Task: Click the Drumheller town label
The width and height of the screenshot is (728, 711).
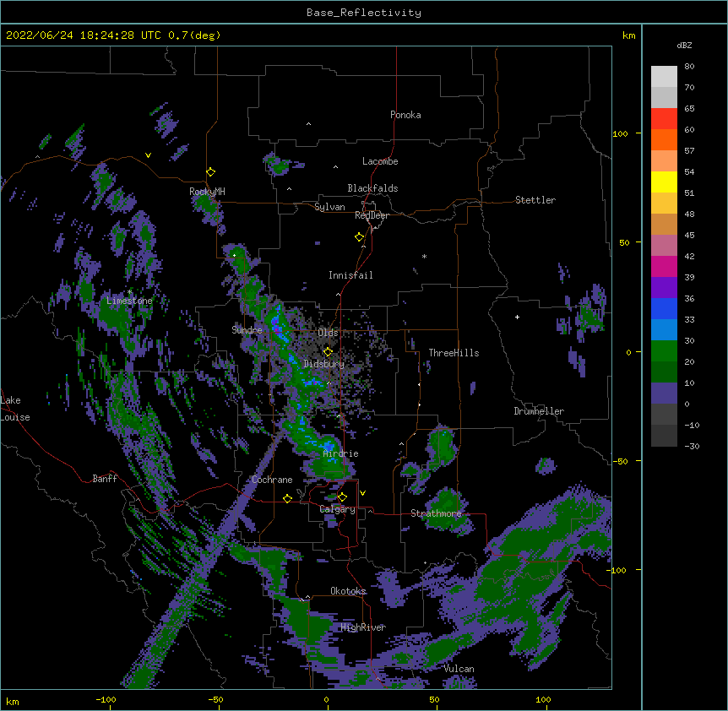Action: pyautogui.click(x=539, y=411)
